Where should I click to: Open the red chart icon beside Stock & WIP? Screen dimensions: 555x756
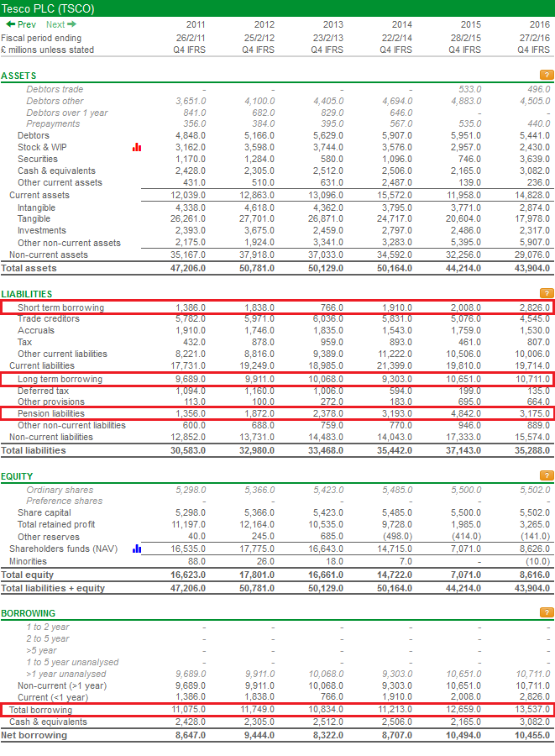tap(137, 147)
